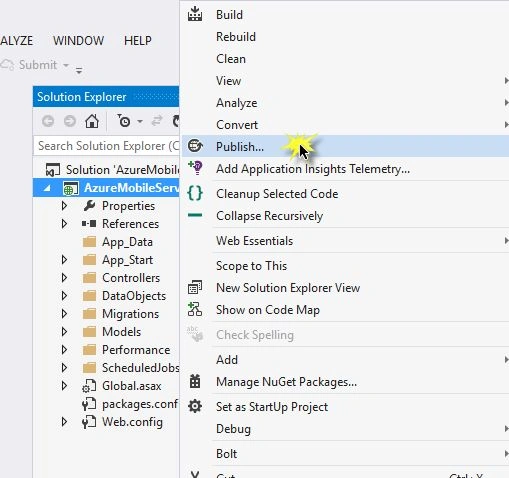Expand the App_Start folder
The height and width of the screenshot is (478, 509).
coord(64,260)
